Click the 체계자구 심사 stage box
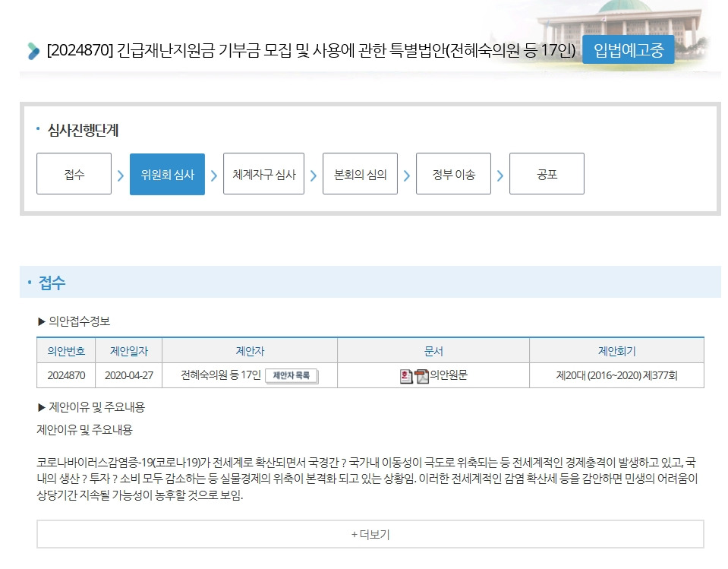The width and height of the screenshot is (728, 569). 263,173
